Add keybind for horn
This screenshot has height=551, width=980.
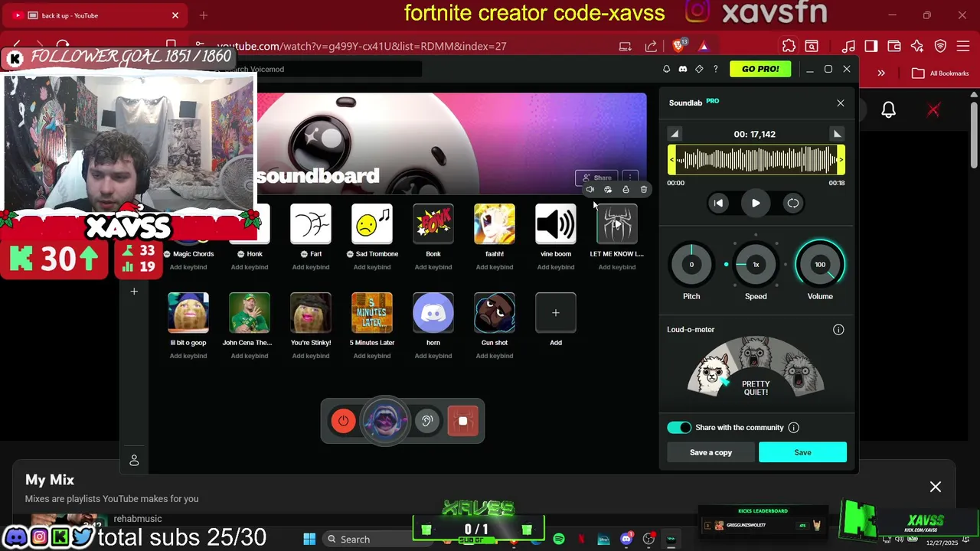click(433, 356)
